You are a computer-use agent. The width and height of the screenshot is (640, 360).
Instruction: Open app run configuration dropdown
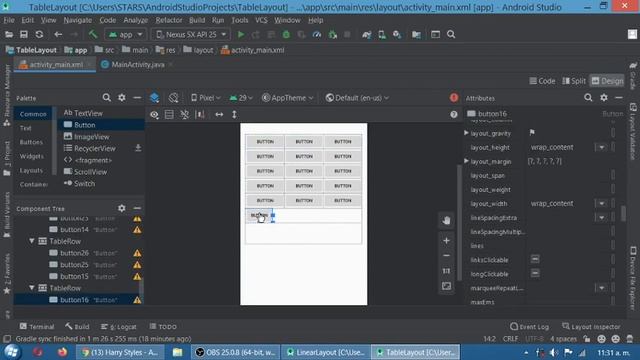125,35
